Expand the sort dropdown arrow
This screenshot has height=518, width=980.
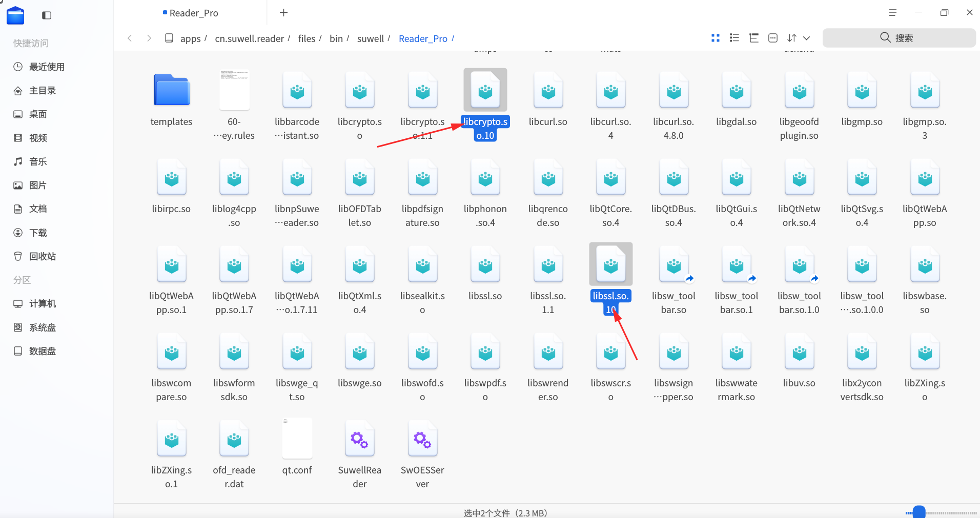click(807, 38)
